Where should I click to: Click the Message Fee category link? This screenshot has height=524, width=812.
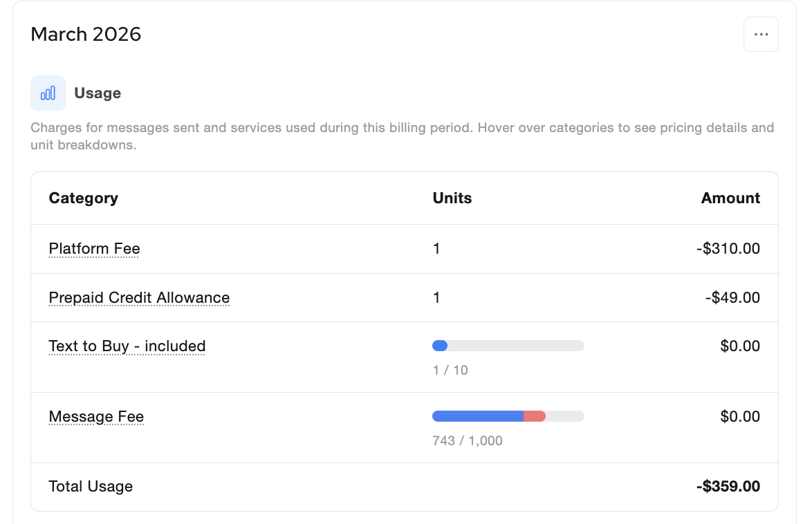pos(96,417)
